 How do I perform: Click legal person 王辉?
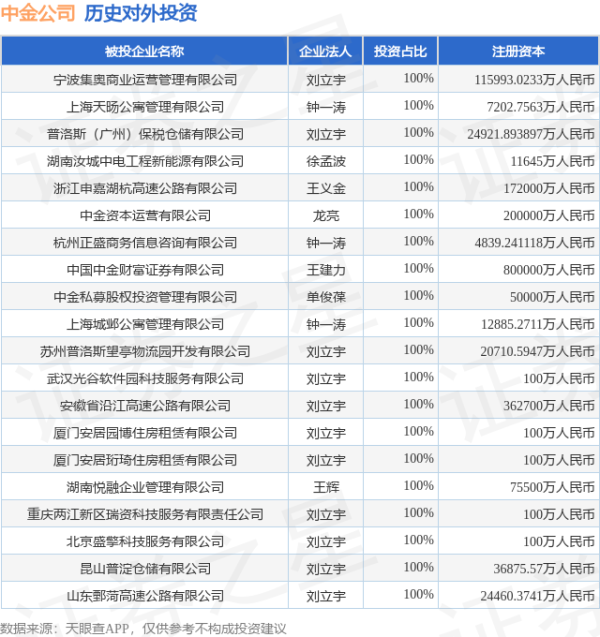326,488
